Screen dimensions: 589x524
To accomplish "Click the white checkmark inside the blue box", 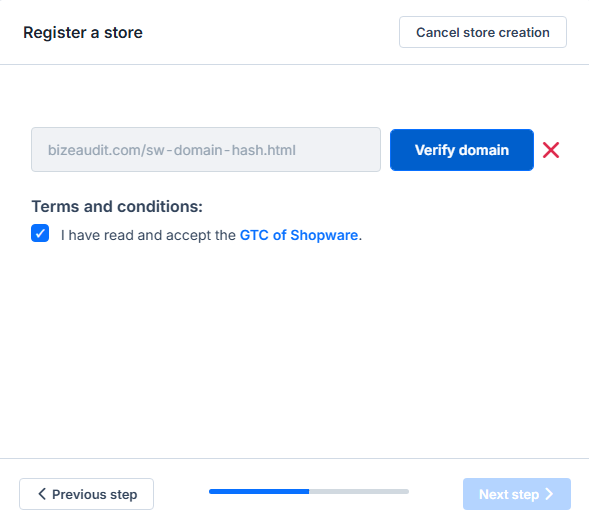I will pyautogui.click(x=40, y=233).
